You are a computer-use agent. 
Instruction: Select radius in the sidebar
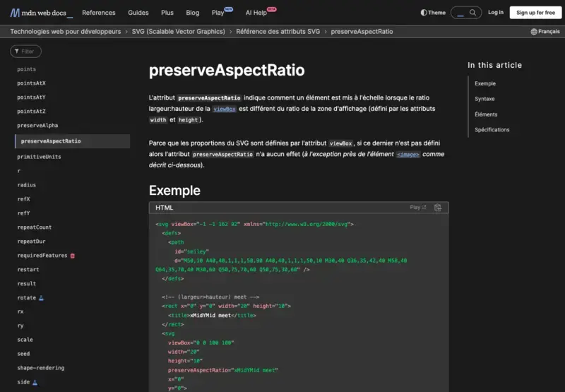pyautogui.click(x=27, y=185)
